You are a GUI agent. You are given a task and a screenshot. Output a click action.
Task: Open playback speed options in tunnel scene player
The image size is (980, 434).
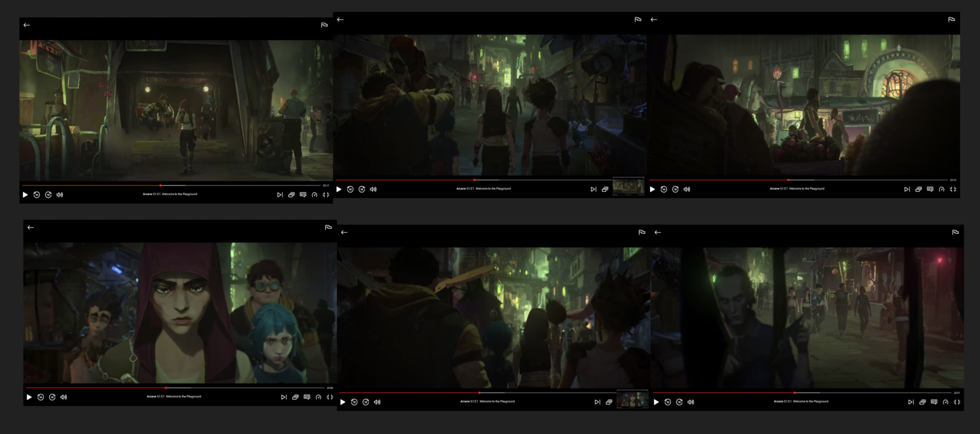click(x=314, y=195)
